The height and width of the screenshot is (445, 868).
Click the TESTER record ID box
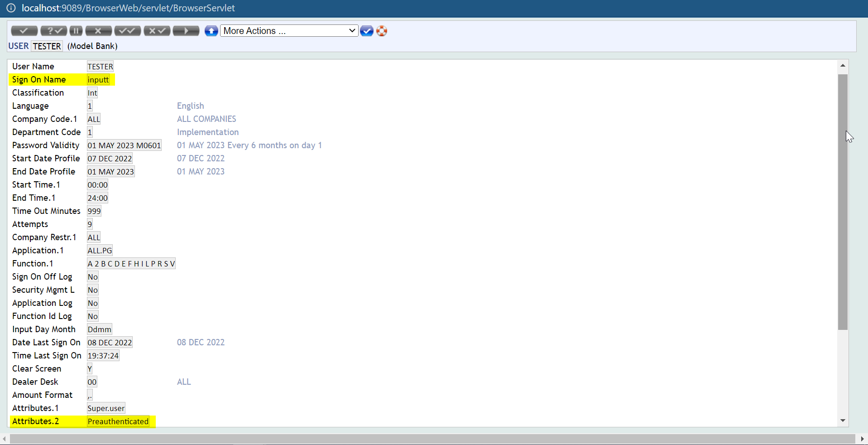(x=47, y=46)
